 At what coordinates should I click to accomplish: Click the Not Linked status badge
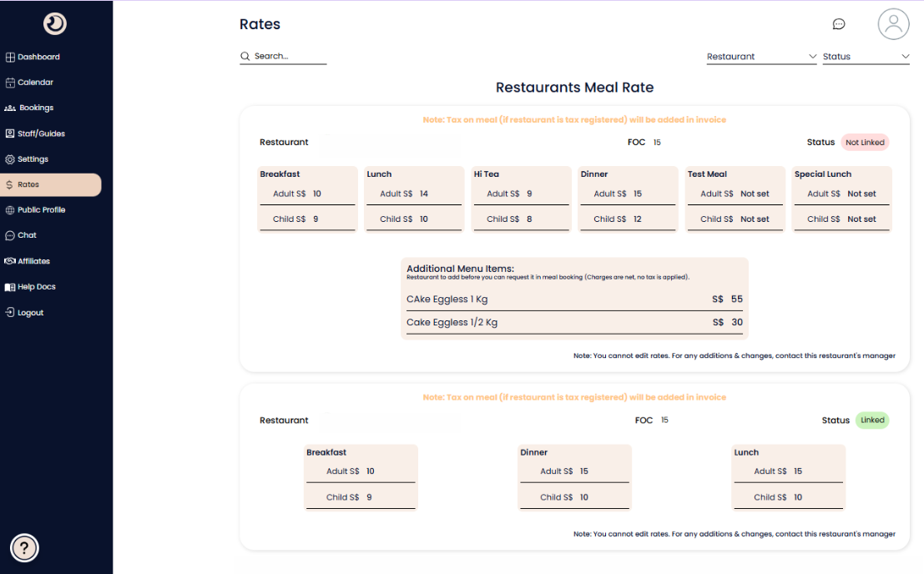(x=865, y=143)
